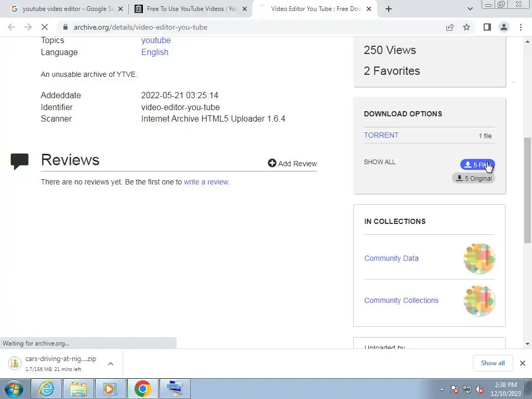Click the Reviews speech bubble icon
The height and width of the screenshot is (399, 532).
pos(20,161)
